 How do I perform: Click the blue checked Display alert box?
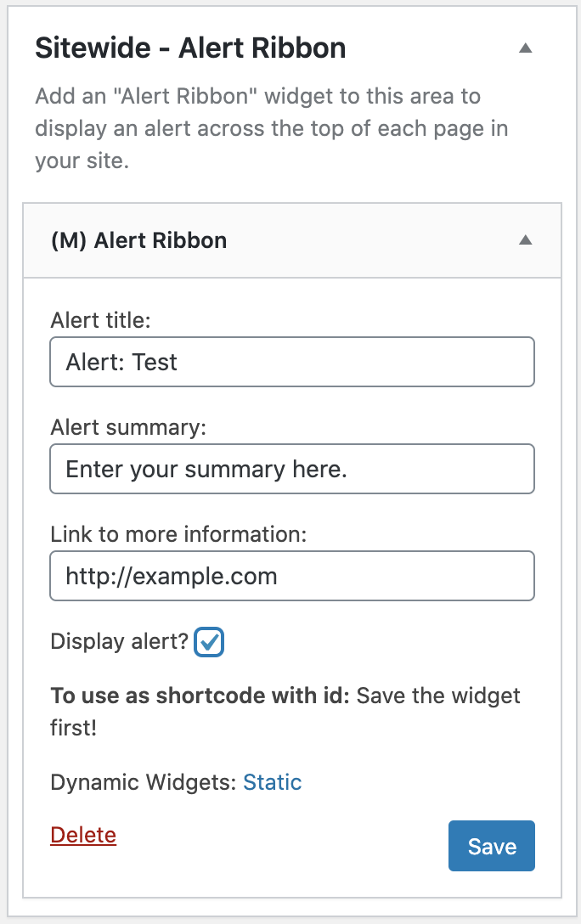tap(211, 642)
